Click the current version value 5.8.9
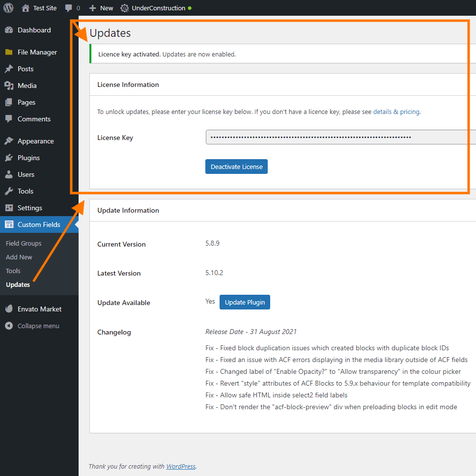The width and height of the screenshot is (476, 476). (x=212, y=244)
